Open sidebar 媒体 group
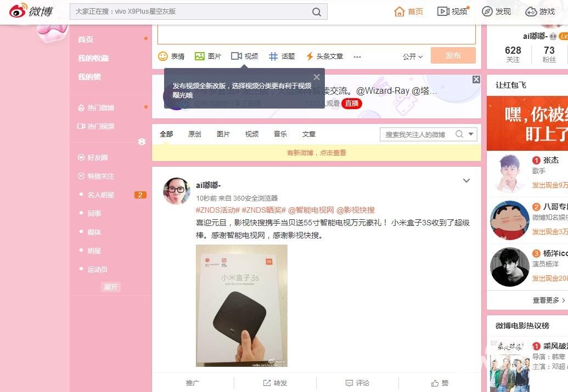This screenshot has width=568, height=392. coord(94,232)
